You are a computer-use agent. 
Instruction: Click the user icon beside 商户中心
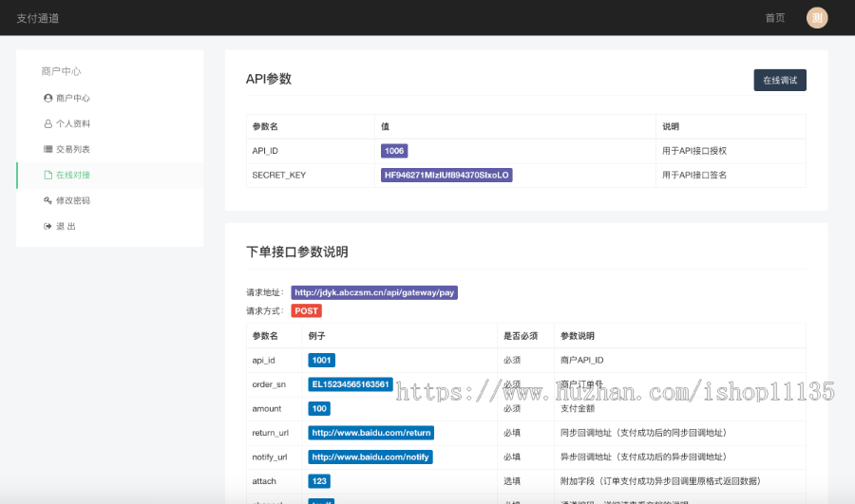click(48, 98)
